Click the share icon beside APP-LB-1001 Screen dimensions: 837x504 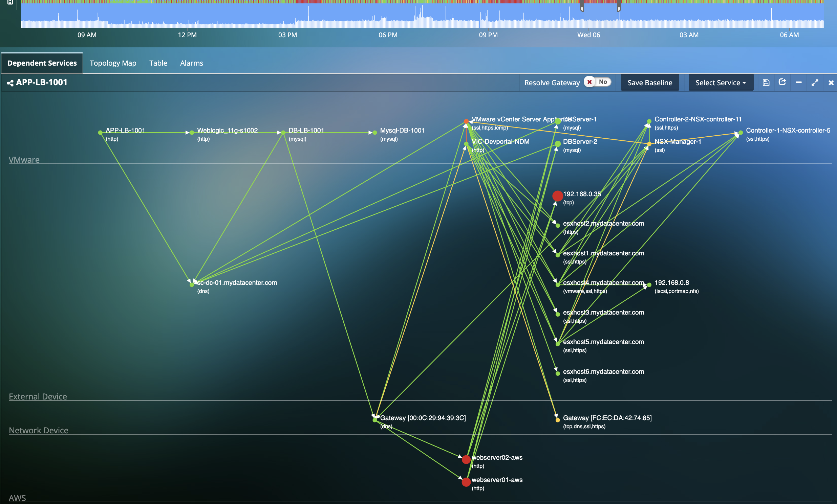10,83
